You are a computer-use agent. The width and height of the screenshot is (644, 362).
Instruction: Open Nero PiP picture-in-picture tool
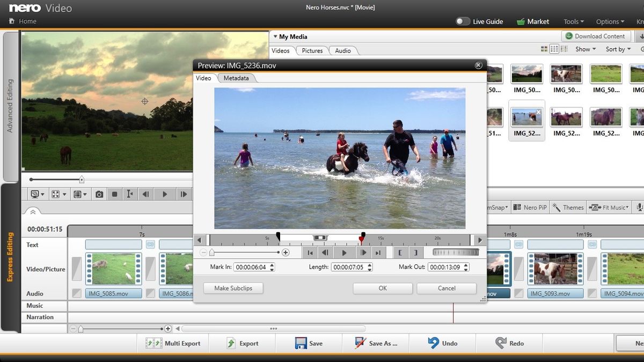[529, 208]
